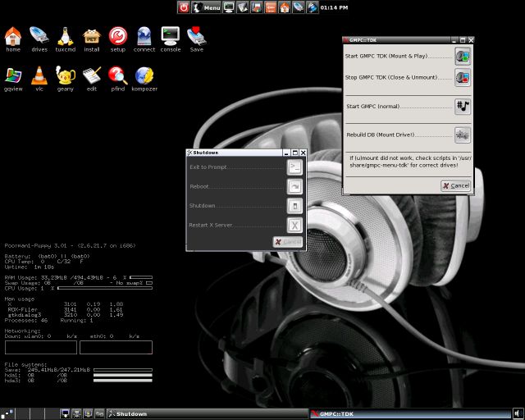Maximize the Shutdown window
This screenshot has width=525, height=420.
(x=295, y=153)
